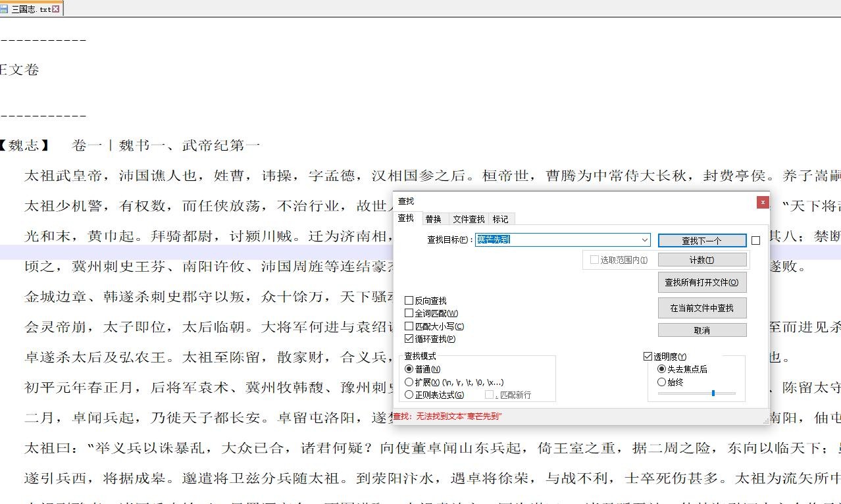Image resolution: width=841 pixels, height=504 pixels.
Task: Select the 扩展 search mode radio
Action: (409, 382)
